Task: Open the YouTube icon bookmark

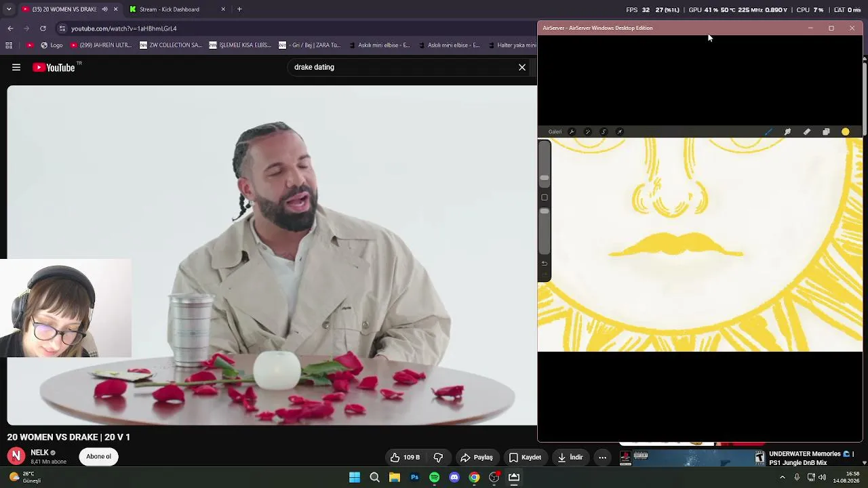Action: click(x=29, y=45)
